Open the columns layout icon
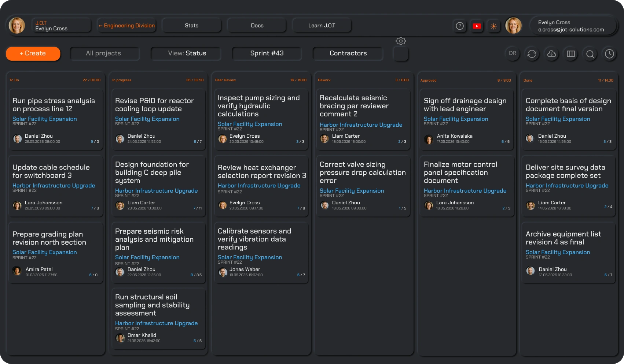 (571, 54)
